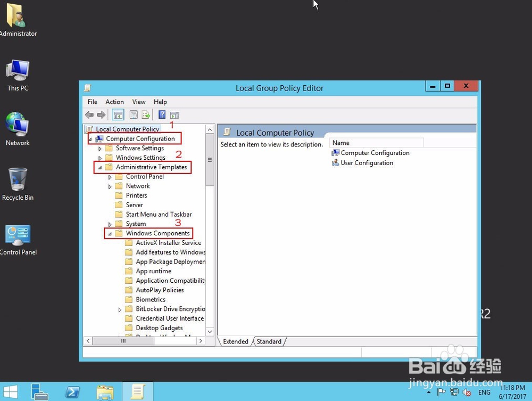The width and height of the screenshot is (532, 401).
Task: Select Computer Configuration in the Name list
Action: (370, 153)
